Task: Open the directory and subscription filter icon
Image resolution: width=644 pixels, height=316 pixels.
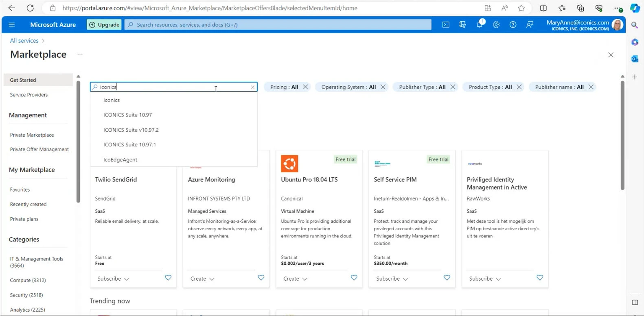Action: (x=462, y=25)
